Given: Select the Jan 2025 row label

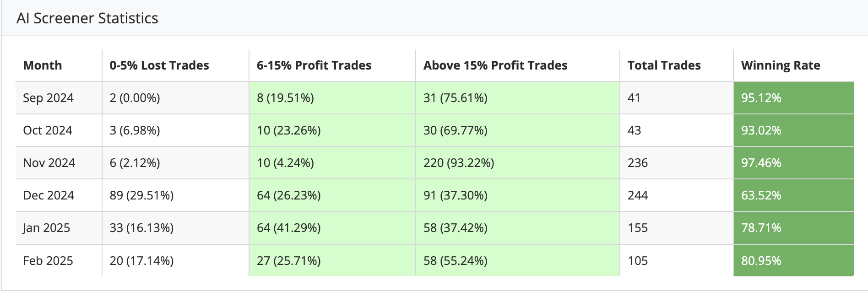Looking at the screenshot, I should 46,228.
